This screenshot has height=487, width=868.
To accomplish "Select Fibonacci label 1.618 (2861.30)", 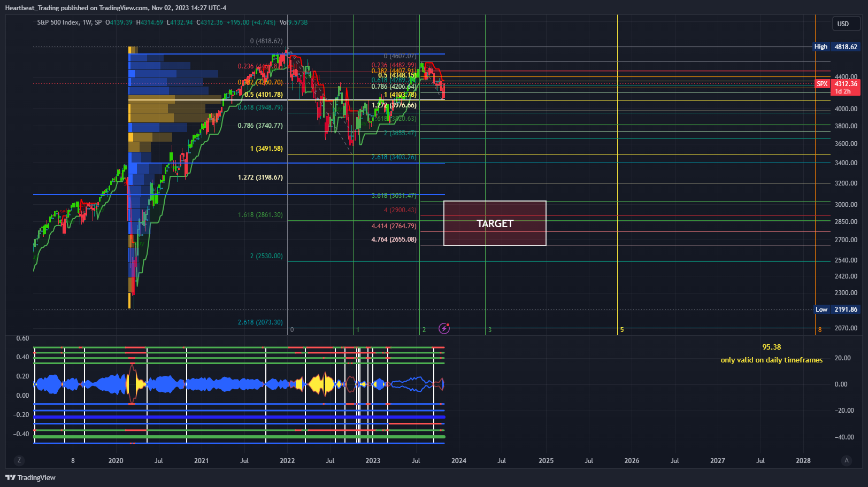I will (x=260, y=215).
